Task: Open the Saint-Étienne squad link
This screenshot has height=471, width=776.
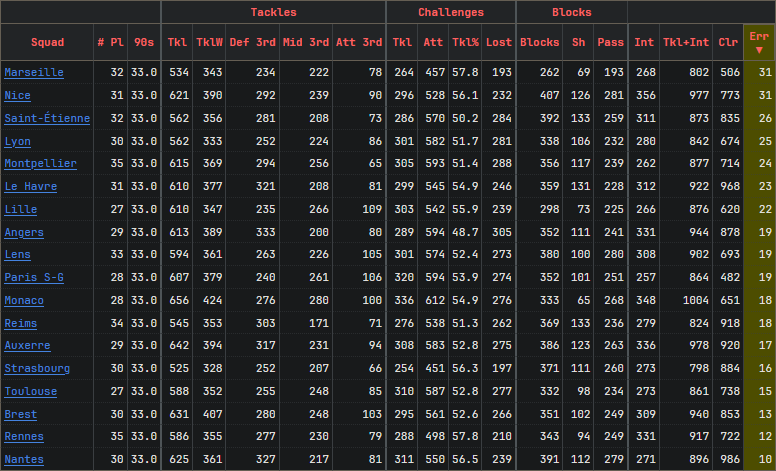Action: [x=47, y=118]
